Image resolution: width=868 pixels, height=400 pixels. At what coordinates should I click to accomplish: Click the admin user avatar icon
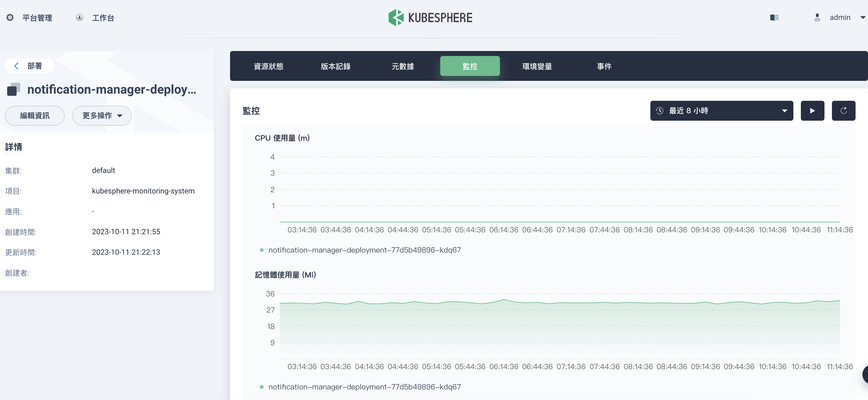817,17
